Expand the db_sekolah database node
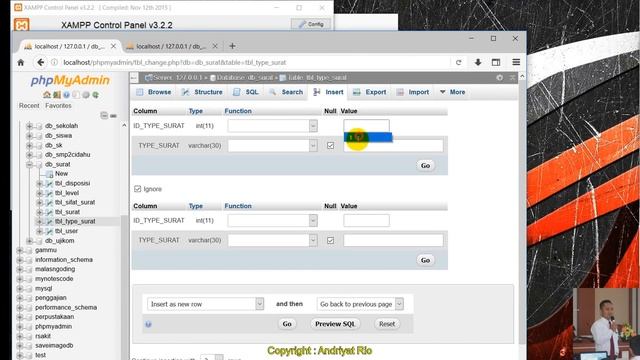 pos(29,126)
